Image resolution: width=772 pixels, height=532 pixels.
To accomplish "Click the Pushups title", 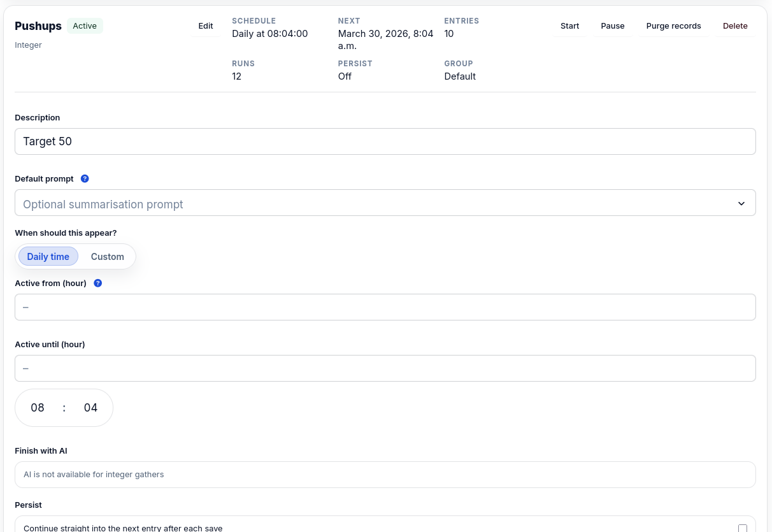I will [38, 26].
